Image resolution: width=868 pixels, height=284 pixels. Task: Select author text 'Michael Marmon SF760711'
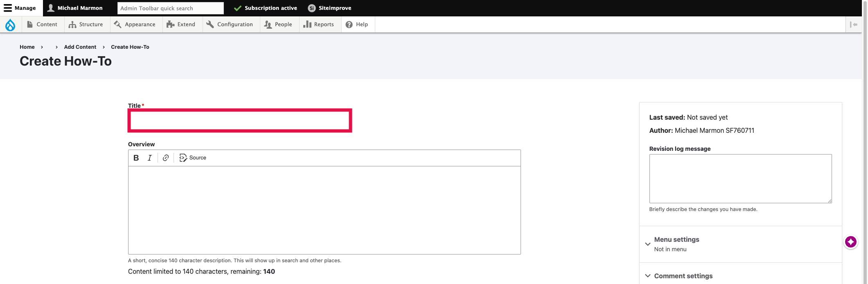tap(715, 131)
